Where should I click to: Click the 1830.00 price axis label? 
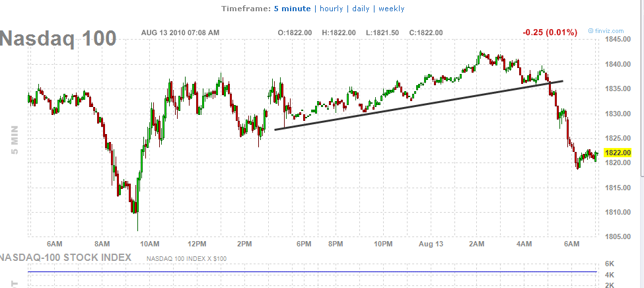pos(618,114)
